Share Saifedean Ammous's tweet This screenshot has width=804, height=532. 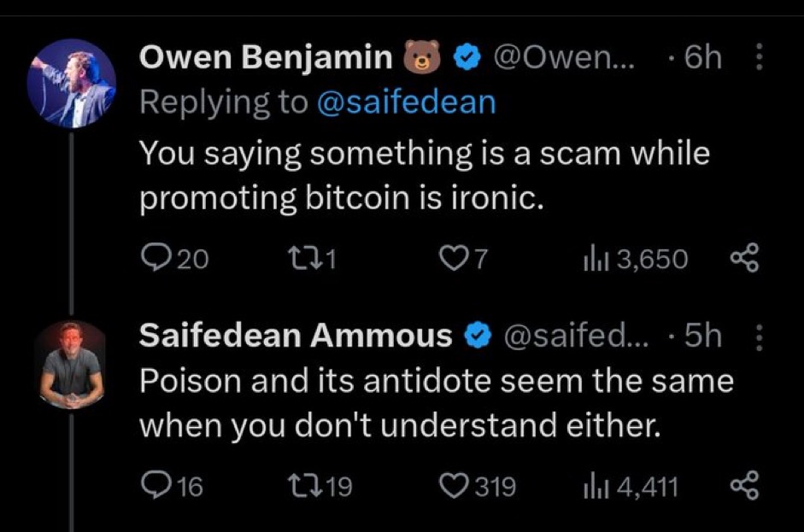742,486
